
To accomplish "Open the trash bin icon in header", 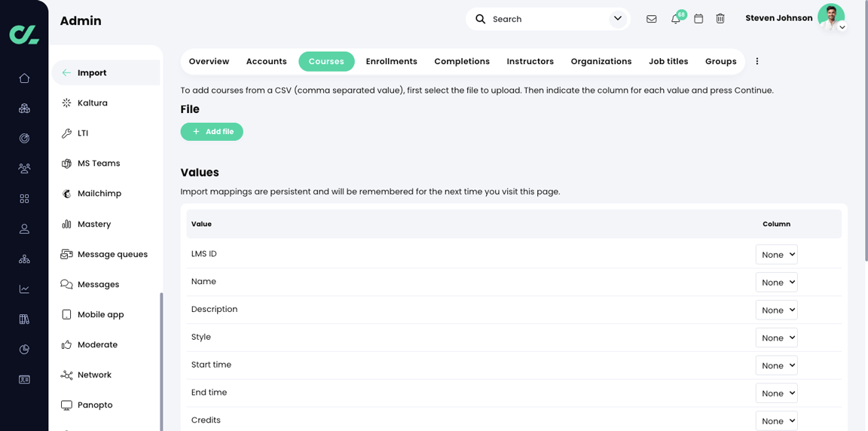I will tap(720, 19).
